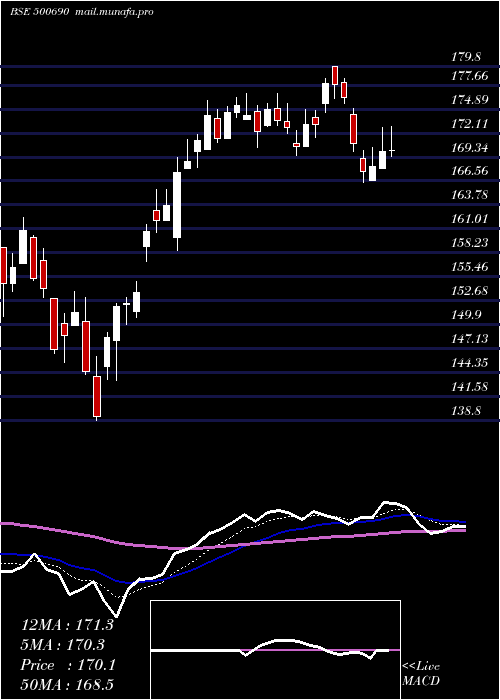
Task: Click the 172.11 price level label
Action: [x=470, y=124]
